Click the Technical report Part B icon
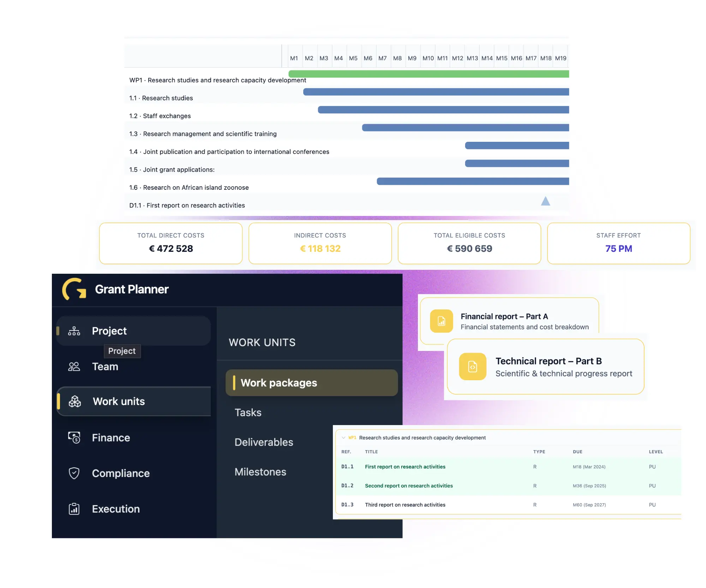706x588 pixels. click(x=473, y=366)
